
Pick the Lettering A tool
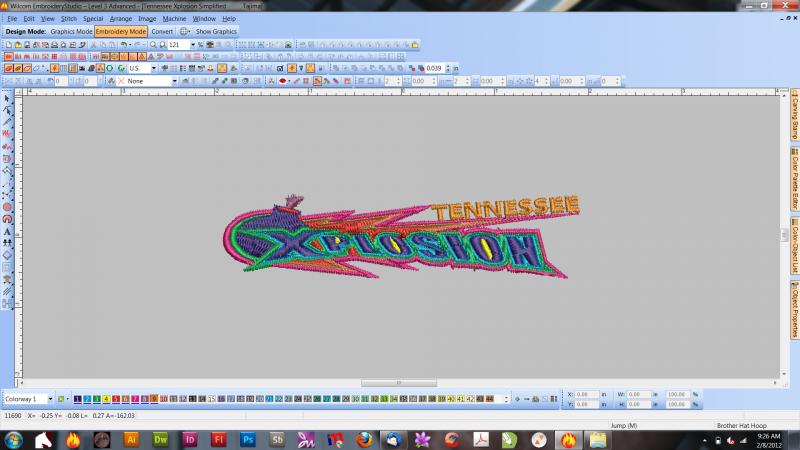7,231
